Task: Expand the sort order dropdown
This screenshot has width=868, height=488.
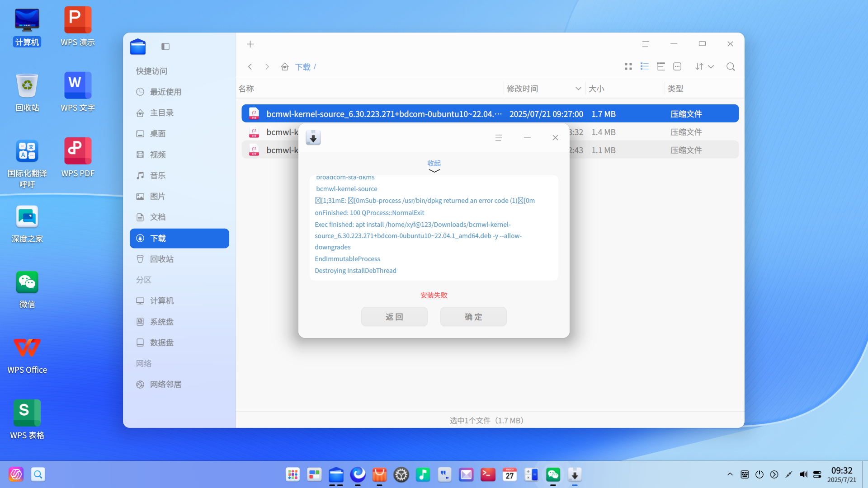Action: coord(704,66)
